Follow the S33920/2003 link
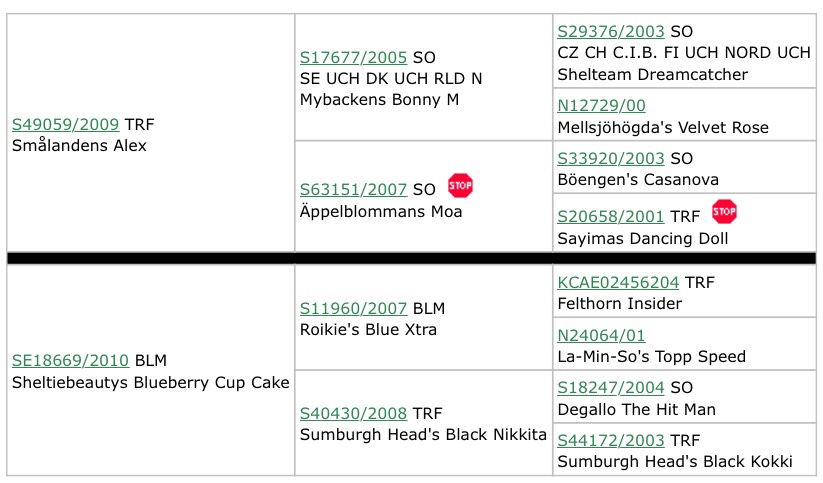The width and height of the screenshot is (823, 483). pos(611,159)
